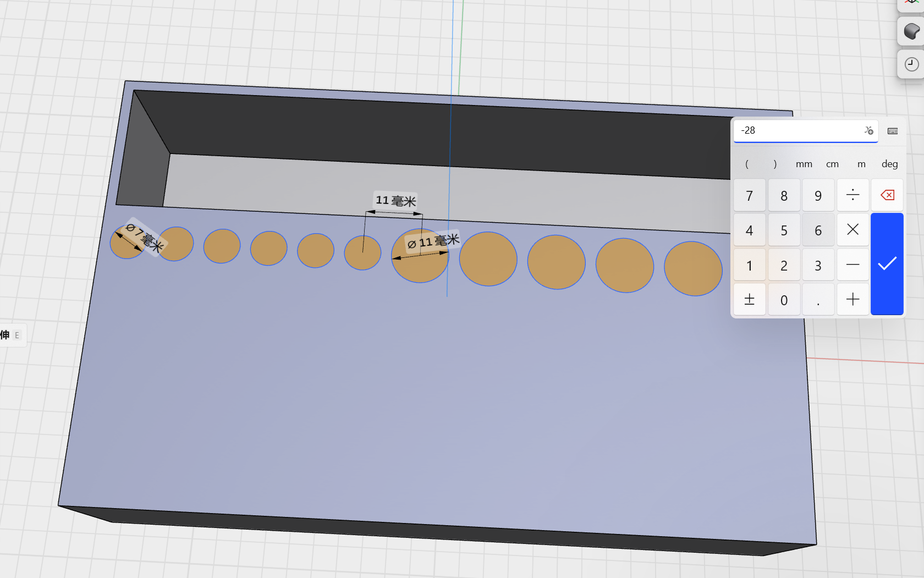
Task: Click the divide operator key
Action: 853,195
